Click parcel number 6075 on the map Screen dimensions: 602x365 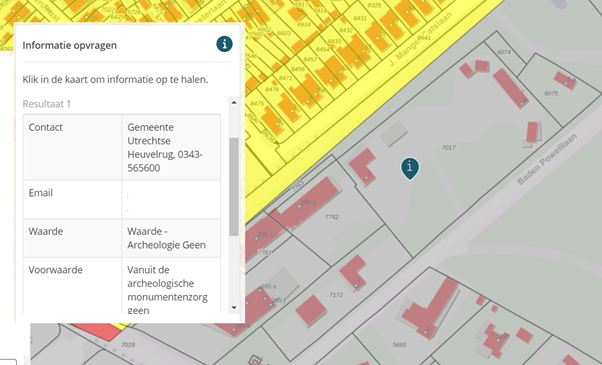[551, 93]
